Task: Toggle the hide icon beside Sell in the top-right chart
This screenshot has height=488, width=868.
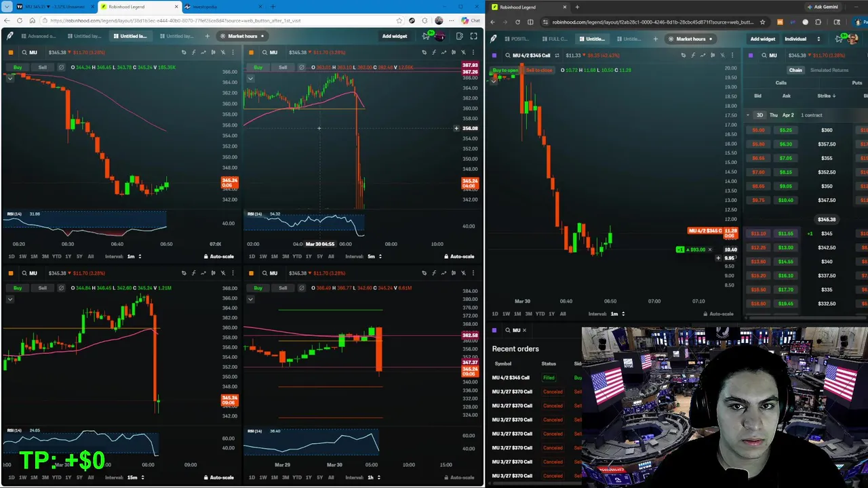Action: [302, 67]
